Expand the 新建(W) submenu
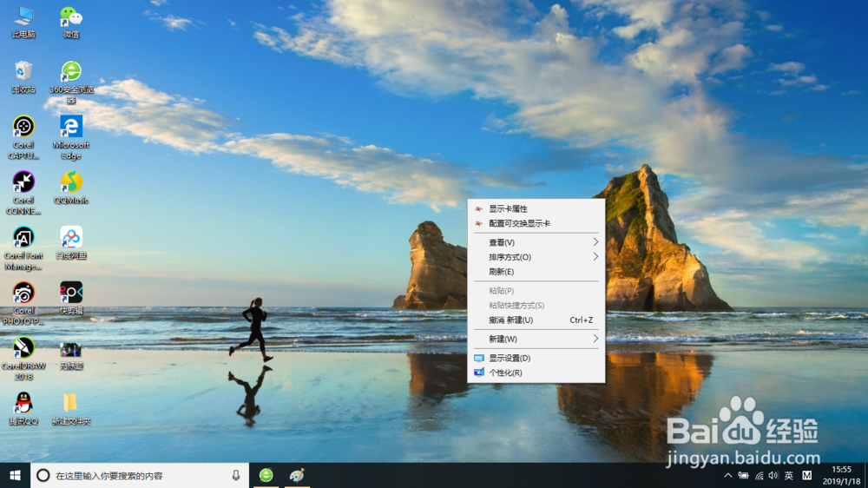Screen dimensions: 868x488 click(x=536, y=339)
